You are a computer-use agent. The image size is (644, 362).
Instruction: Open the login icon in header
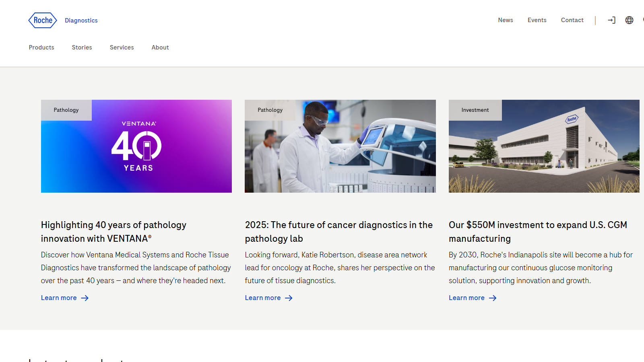click(x=611, y=20)
